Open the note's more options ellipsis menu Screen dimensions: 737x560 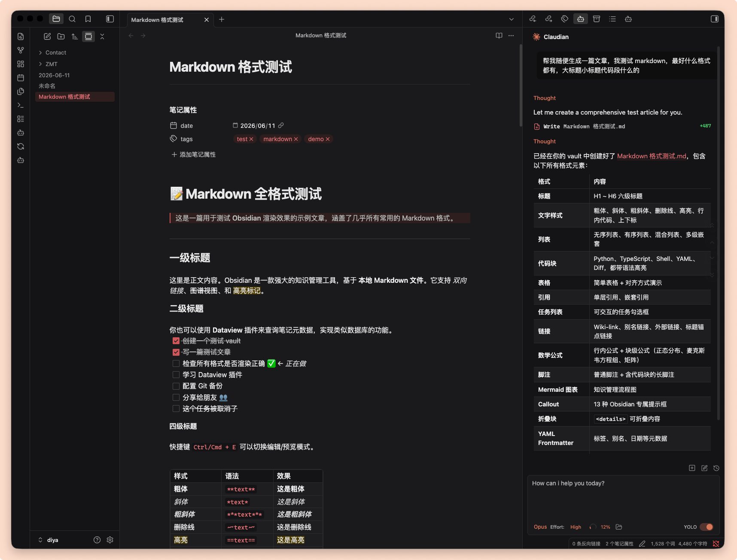511,36
